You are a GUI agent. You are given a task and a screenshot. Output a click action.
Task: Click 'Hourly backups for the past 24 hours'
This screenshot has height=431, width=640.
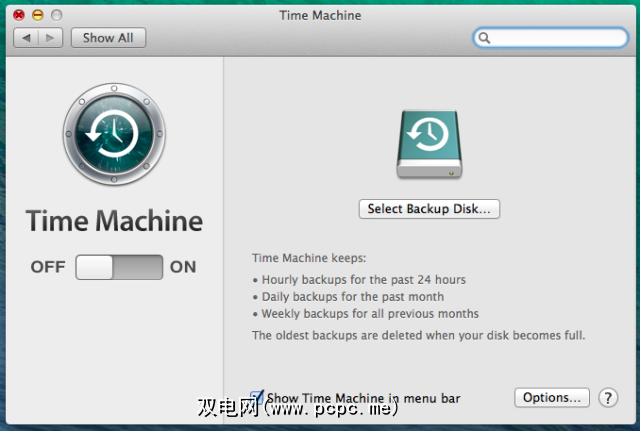(x=364, y=280)
